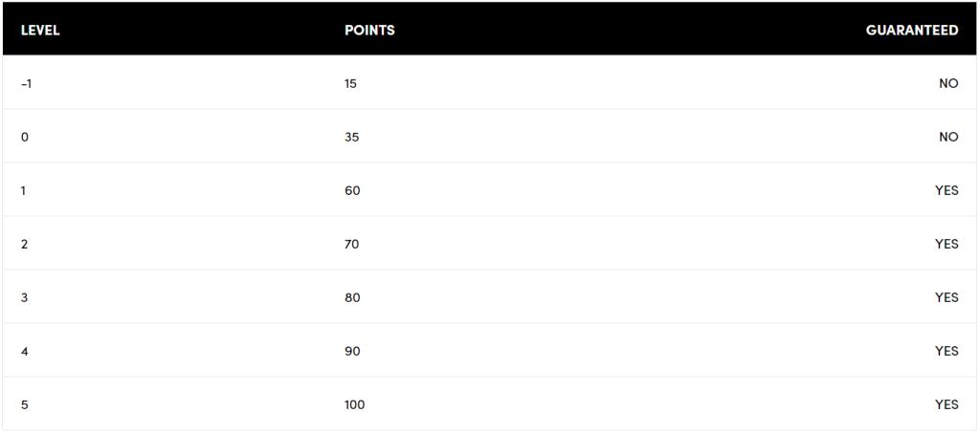Select the level 2 cell
The image size is (980, 434).
25,245
